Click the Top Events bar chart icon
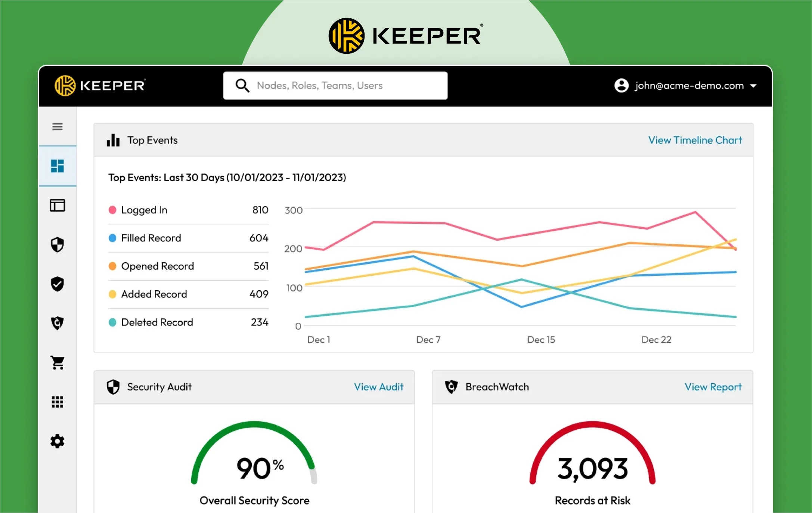 (x=113, y=140)
